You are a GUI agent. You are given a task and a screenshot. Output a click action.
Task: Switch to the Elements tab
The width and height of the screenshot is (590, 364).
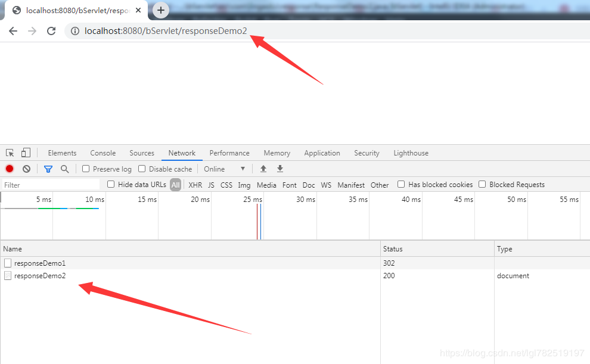tap(62, 153)
